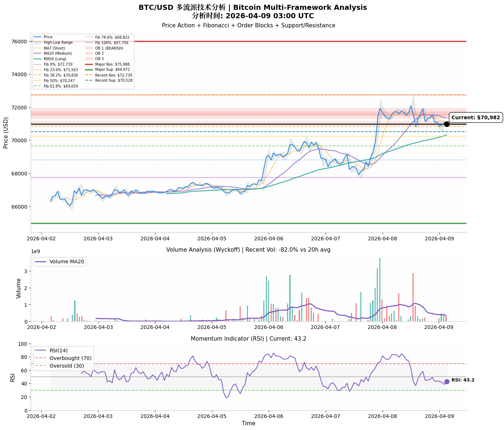The image size is (504, 430).
Task: Click 2026-04-06 tick on price chart axis
Action: click(269, 239)
